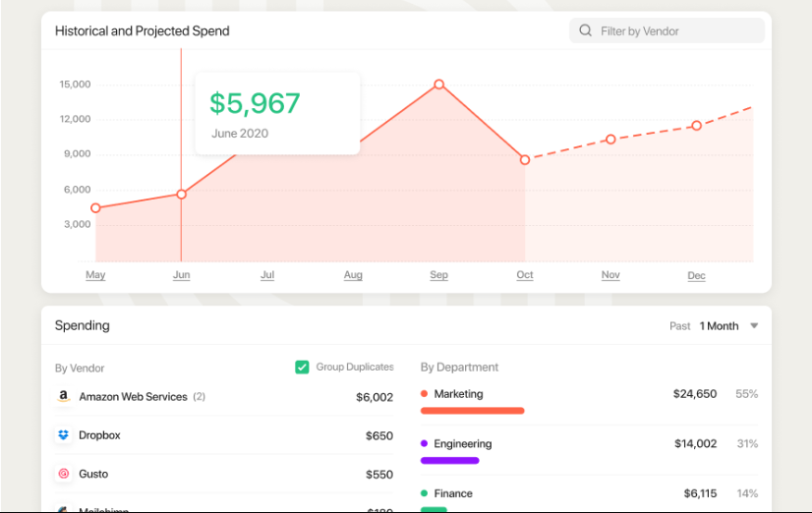
Task: Click the green Finance dot indicator
Action: click(425, 493)
